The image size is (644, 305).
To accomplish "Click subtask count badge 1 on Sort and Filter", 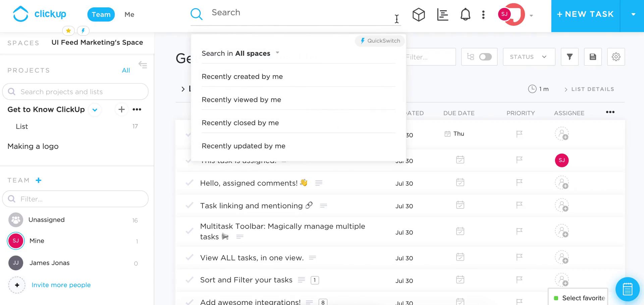I will [315, 280].
